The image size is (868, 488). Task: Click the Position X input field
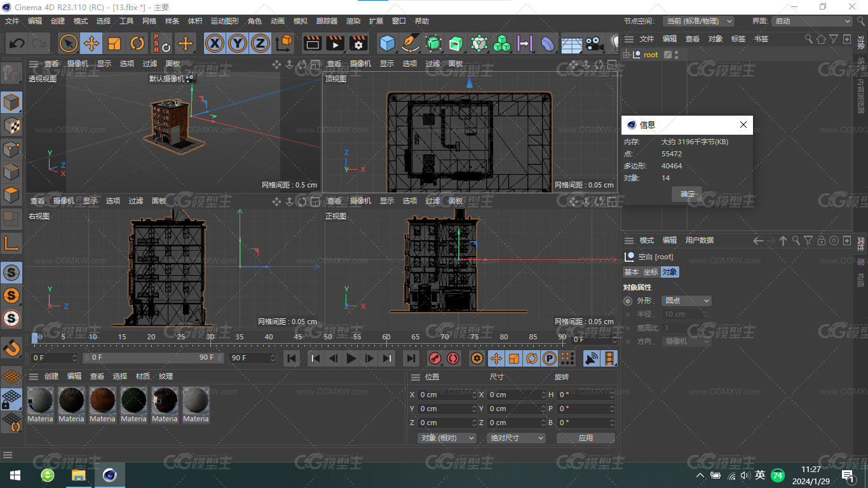(447, 395)
